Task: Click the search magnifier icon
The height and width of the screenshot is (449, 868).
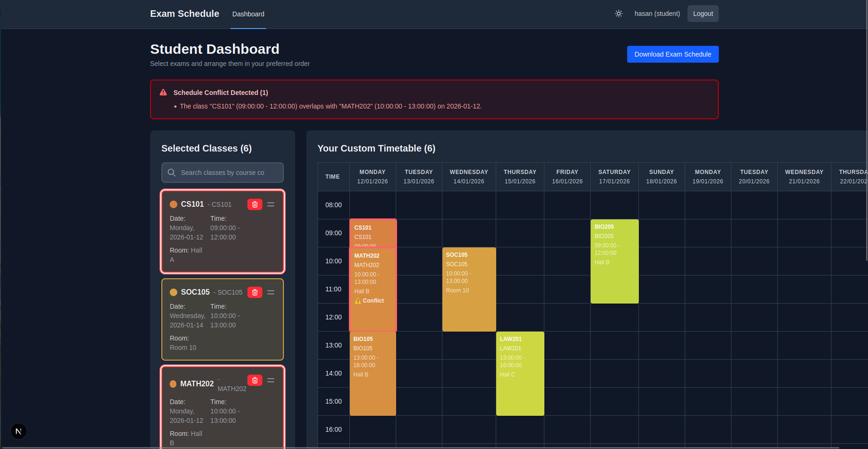Action: pos(172,173)
